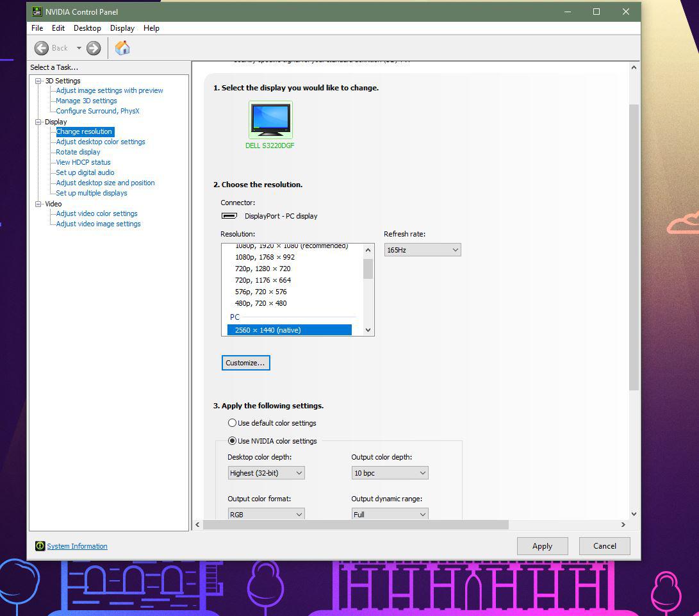699x616 pixels.
Task: Click the Customize... button
Action: (245, 363)
